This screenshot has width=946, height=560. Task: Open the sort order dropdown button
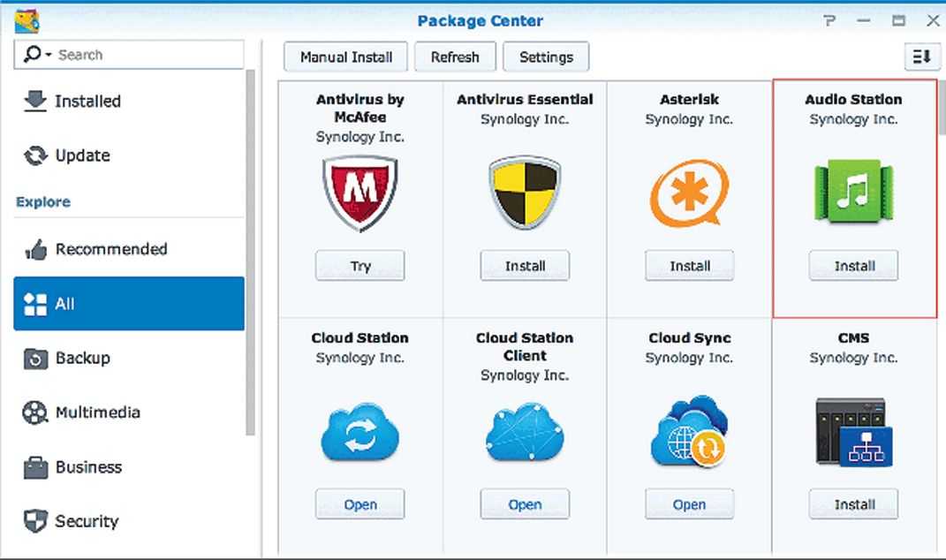921,57
